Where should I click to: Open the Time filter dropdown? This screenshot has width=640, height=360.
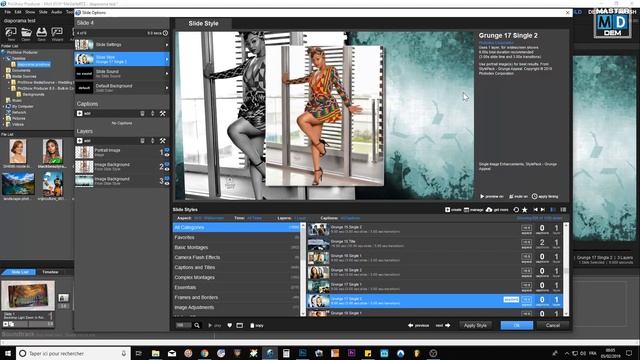254,218
